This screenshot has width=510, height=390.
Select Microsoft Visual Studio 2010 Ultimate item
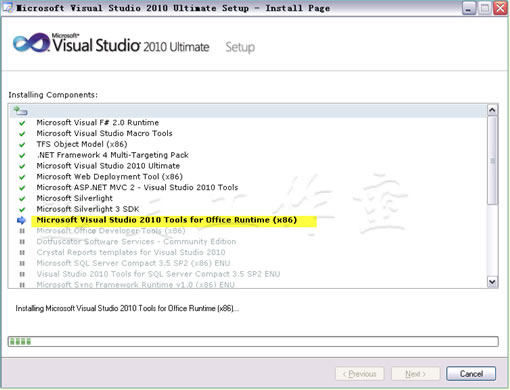(108, 166)
